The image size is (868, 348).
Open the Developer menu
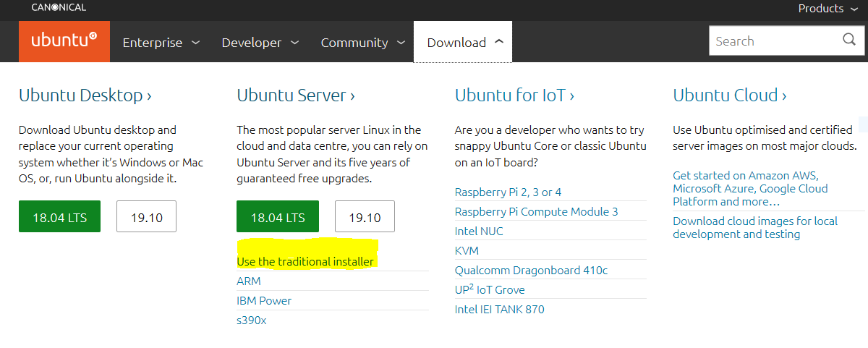260,43
